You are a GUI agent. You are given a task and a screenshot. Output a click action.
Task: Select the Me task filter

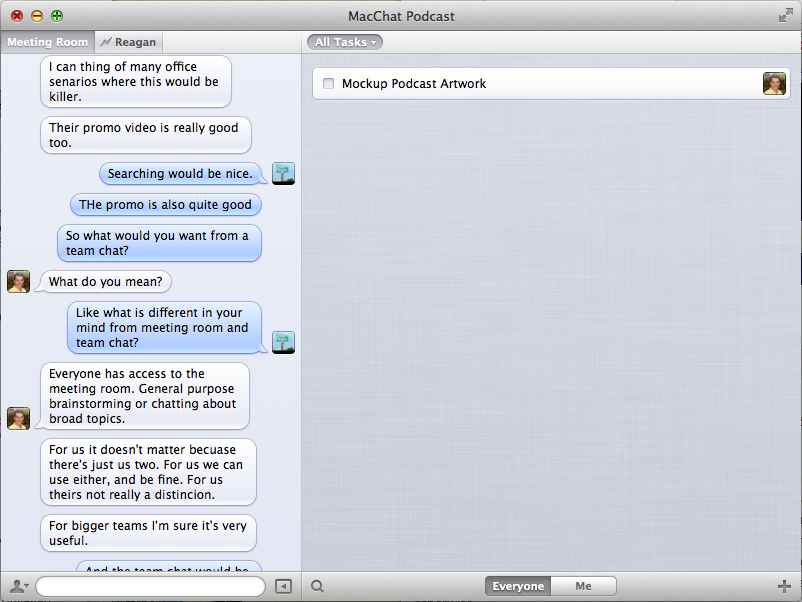583,586
